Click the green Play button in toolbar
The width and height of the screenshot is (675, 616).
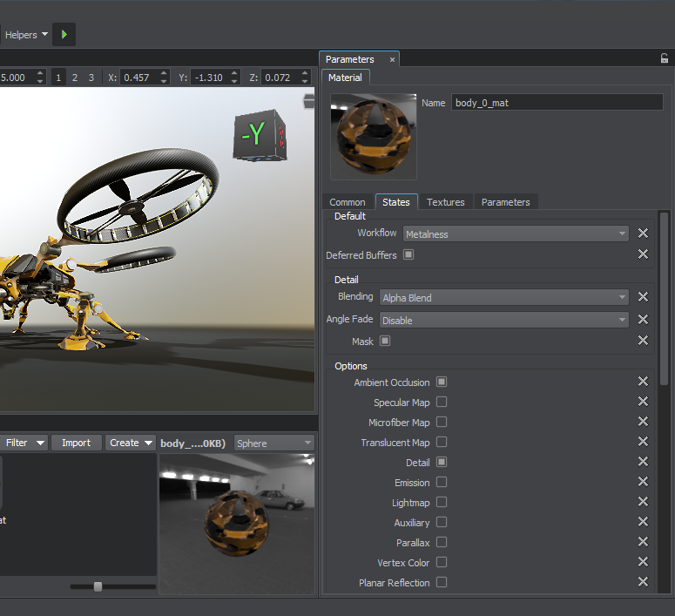(64, 35)
